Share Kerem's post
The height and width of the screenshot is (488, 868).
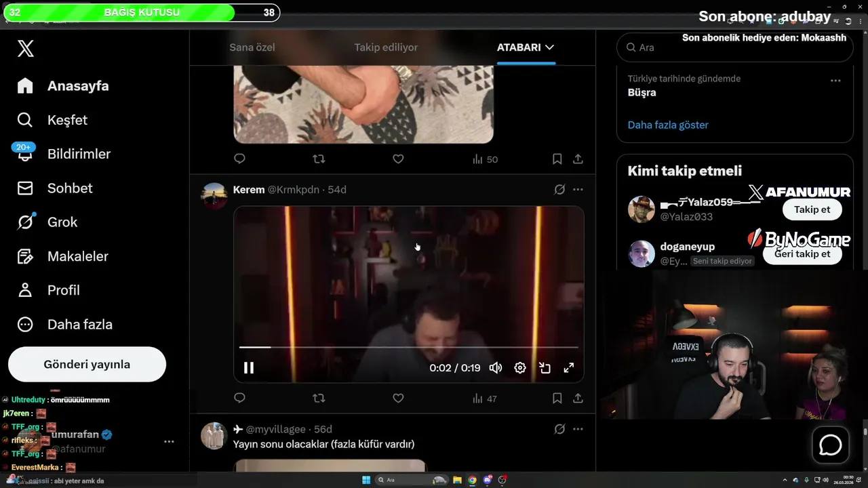tap(578, 398)
